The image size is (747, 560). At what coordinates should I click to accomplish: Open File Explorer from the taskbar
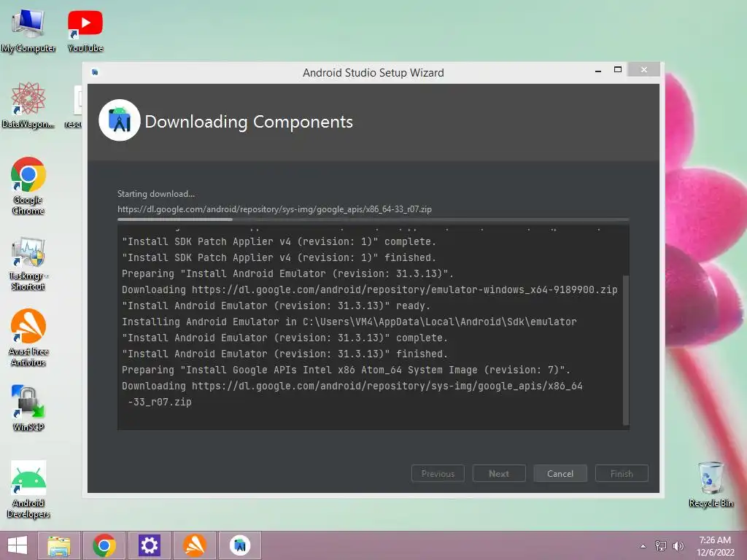click(x=59, y=545)
